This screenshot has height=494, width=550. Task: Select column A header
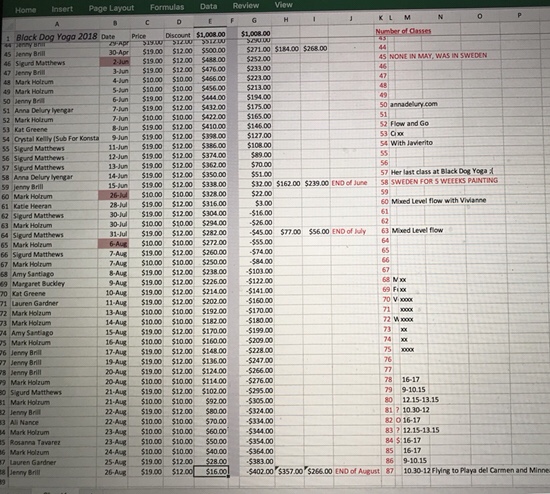tap(57, 24)
